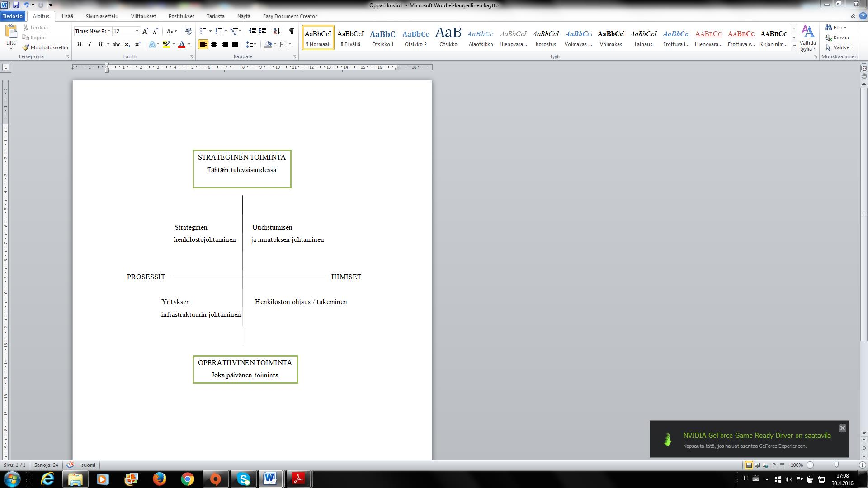
Task: Apply red font color
Action: pyautogui.click(x=182, y=44)
